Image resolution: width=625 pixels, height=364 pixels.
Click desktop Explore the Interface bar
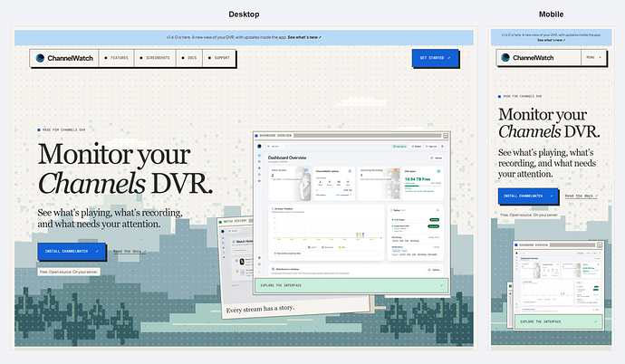[351, 285]
